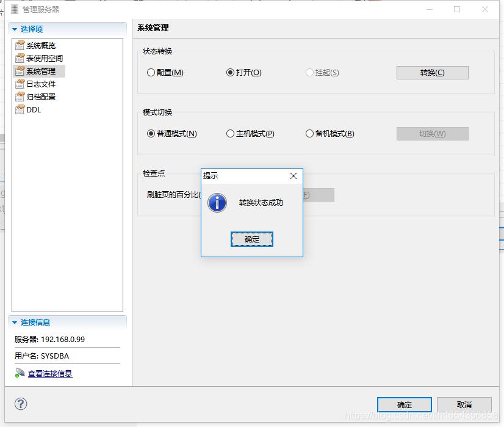Collapse the 连接信息 section arrow
Viewport: 504px width, 427px height.
click(x=15, y=323)
